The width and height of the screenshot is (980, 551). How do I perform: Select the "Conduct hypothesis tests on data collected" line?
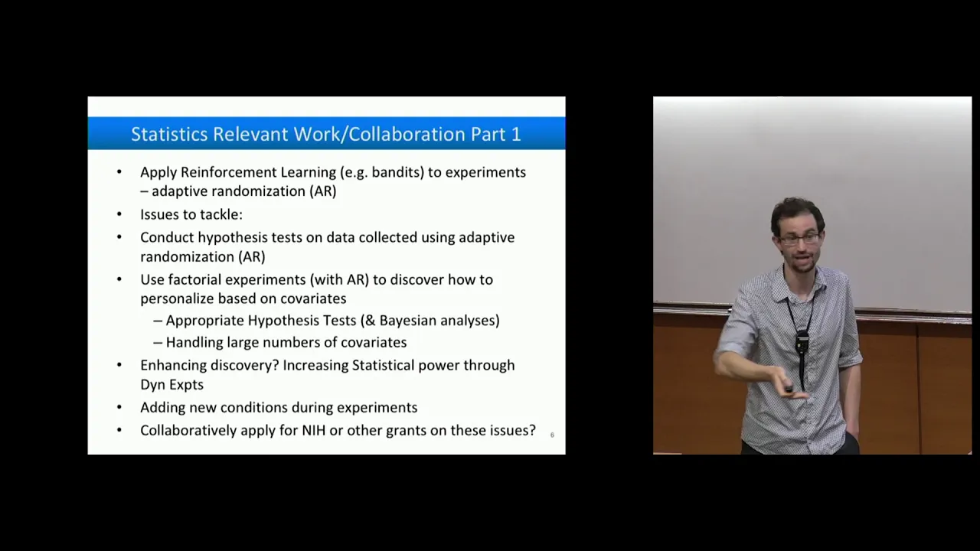[x=328, y=237]
